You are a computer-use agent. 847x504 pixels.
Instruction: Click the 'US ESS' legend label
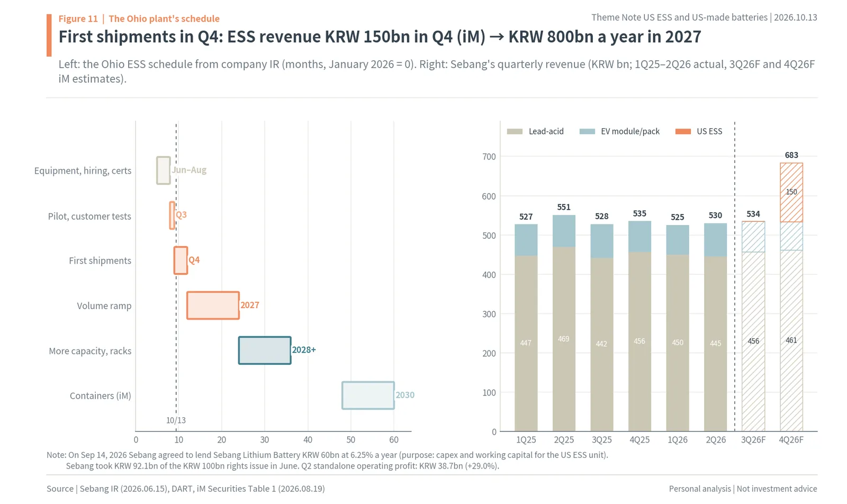[709, 131]
